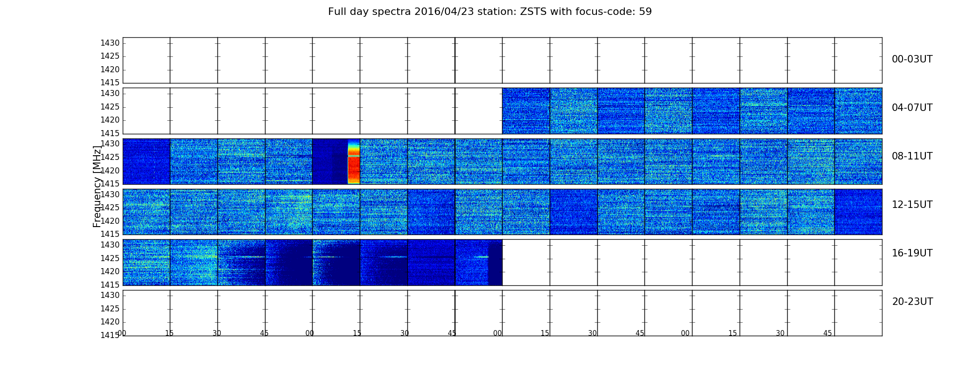The width and height of the screenshot is (980, 373).
Task: Click the red burst in the 08-11UT spectrum
Action: (354, 161)
